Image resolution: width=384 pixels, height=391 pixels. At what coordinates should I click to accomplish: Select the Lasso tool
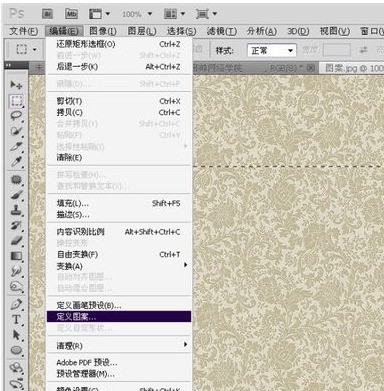16,116
